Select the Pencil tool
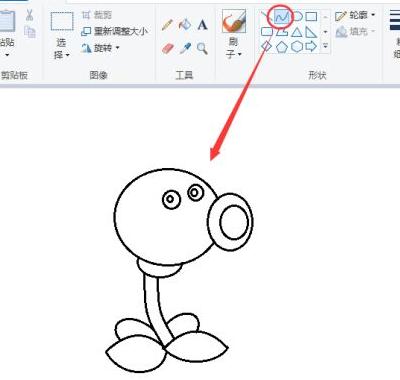 pos(167,25)
